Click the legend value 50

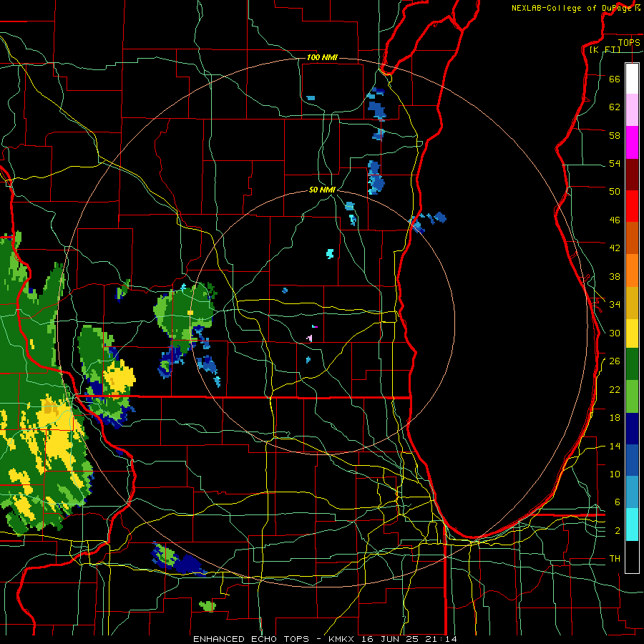click(615, 191)
